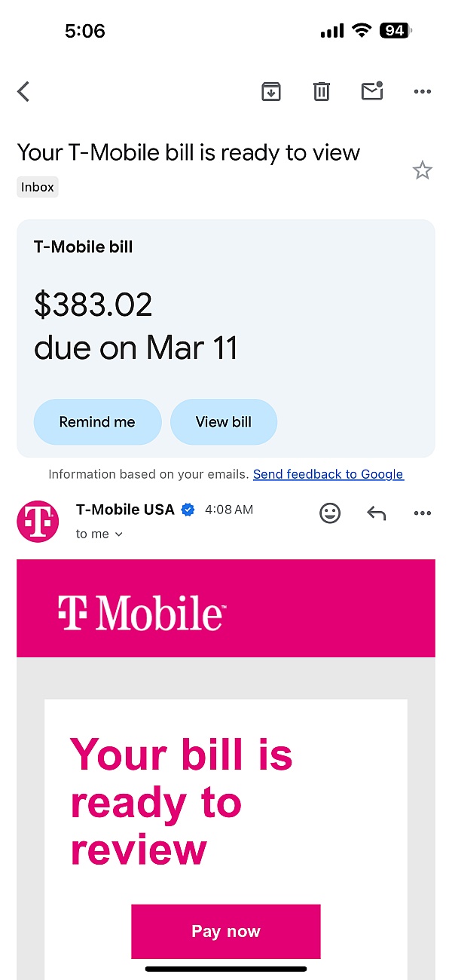
Task: Open message-level more options menu
Action: coord(423,513)
